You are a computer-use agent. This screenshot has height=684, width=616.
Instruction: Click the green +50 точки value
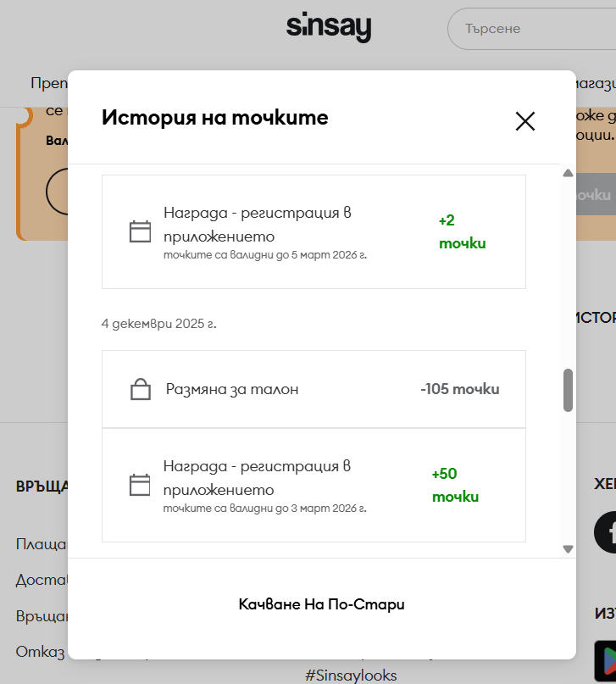point(456,485)
